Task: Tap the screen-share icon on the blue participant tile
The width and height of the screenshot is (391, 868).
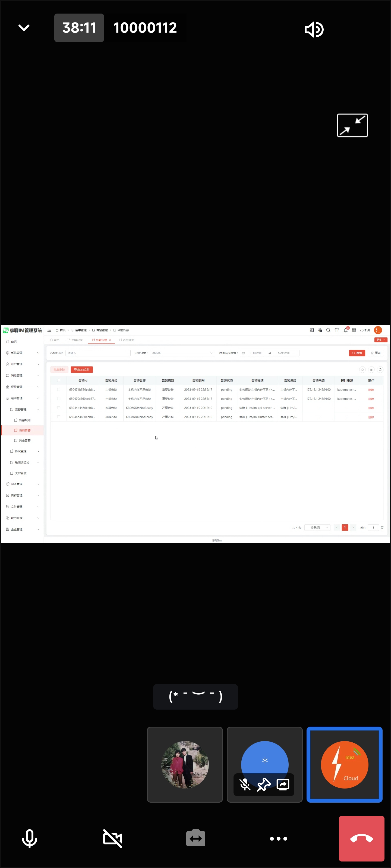Action: point(283,785)
